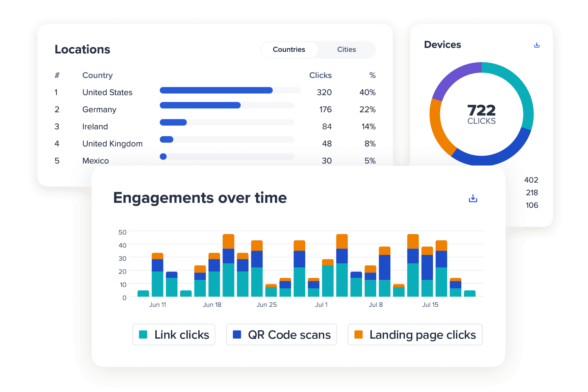Viewport: 588px width, 392px height.
Task: Toggle the QR Code scans legend filter
Action: pyautogui.click(x=281, y=335)
